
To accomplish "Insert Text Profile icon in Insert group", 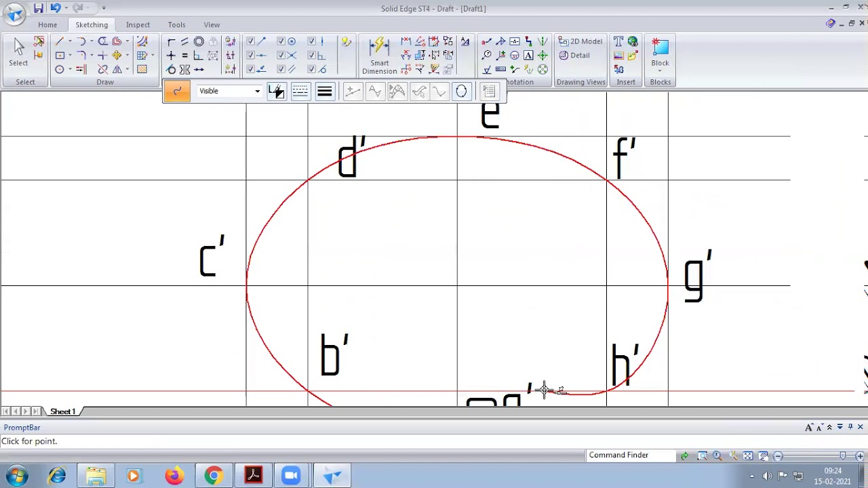I will tap(618, 41).
